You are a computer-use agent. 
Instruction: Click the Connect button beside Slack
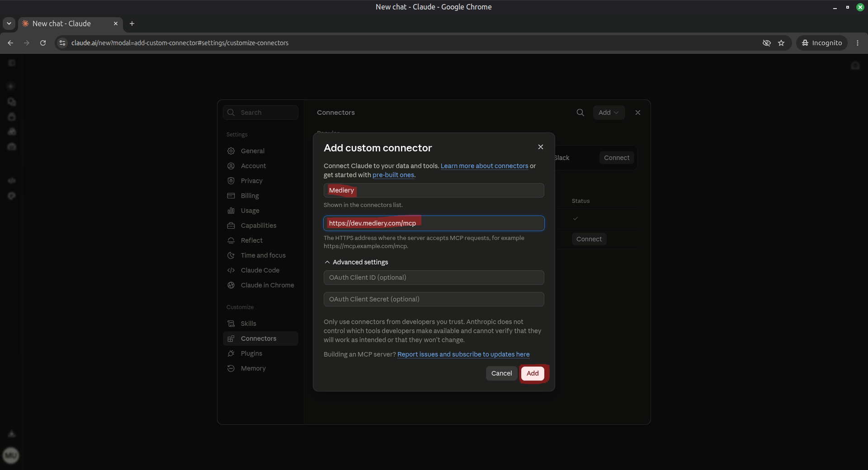point(617,158)
